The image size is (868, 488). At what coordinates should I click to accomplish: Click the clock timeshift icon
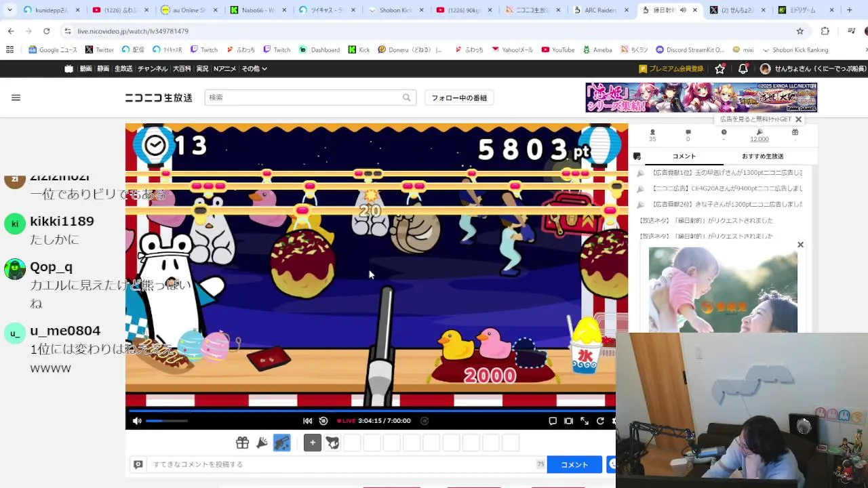pos(724,132)
